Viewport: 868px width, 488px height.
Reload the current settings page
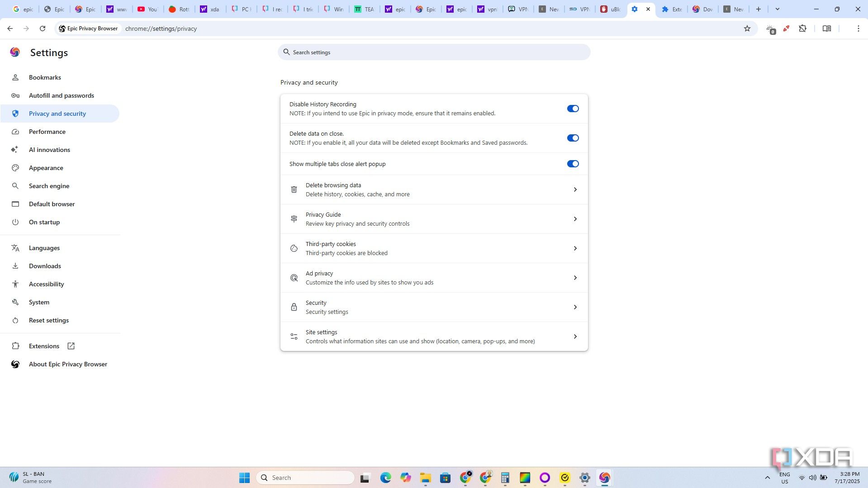tap(43, 28)
